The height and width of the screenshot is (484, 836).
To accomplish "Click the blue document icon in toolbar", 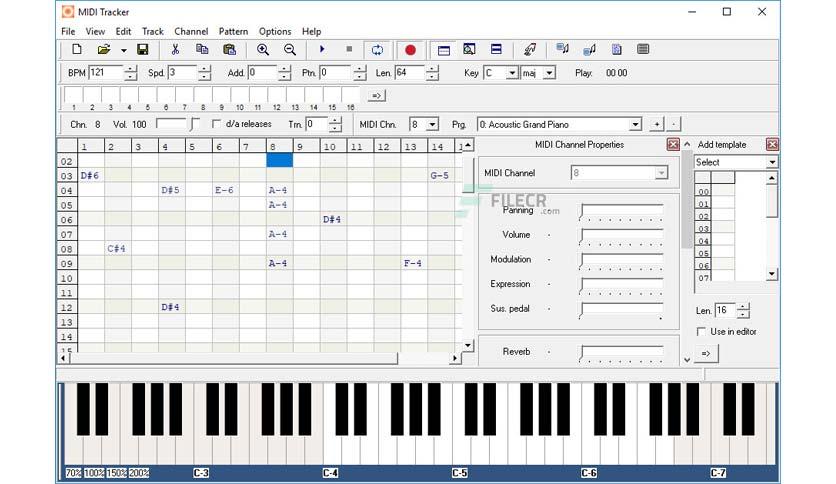I will [616, 50].
